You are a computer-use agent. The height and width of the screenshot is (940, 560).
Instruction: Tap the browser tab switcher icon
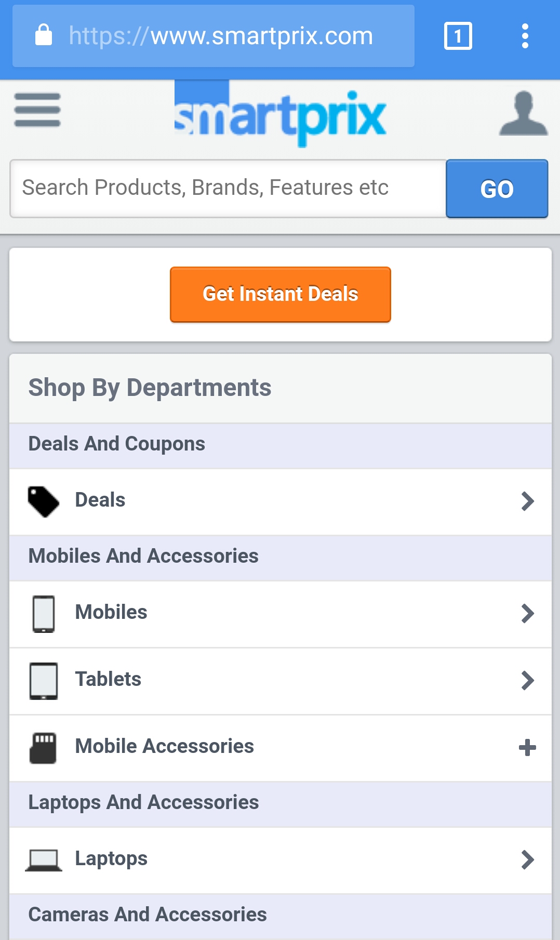pyautogui.click(x=458, y=36)
